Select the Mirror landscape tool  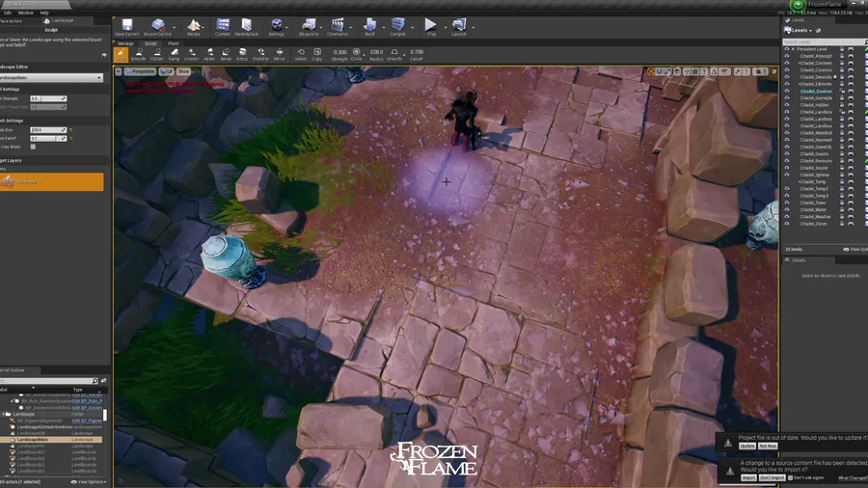pos(279,54)
